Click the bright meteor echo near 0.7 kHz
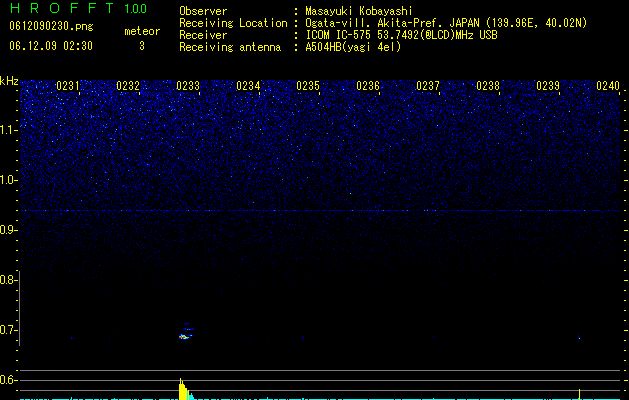 (185, 337)
